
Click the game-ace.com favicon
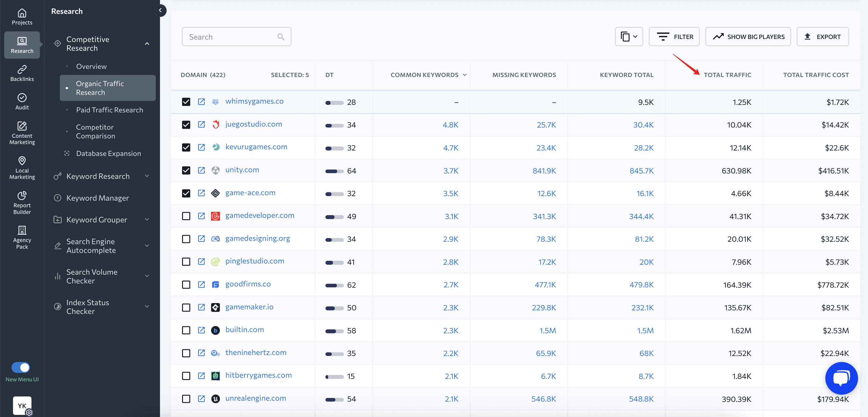pos(215,193)
